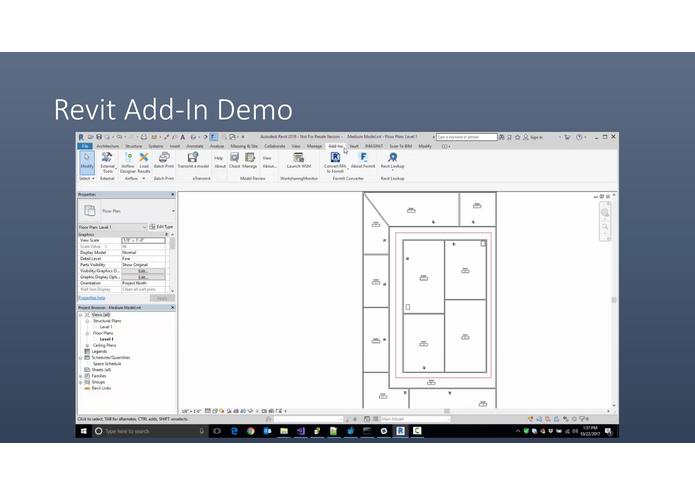
Task: Click the Edit Type button
Action: [161, 227]
